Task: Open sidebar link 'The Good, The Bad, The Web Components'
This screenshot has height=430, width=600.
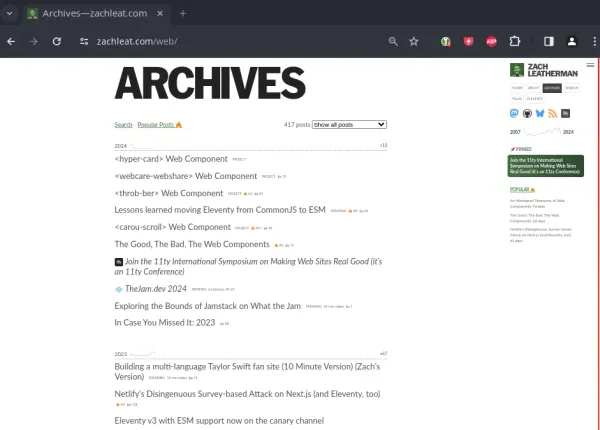Action: 535,218
